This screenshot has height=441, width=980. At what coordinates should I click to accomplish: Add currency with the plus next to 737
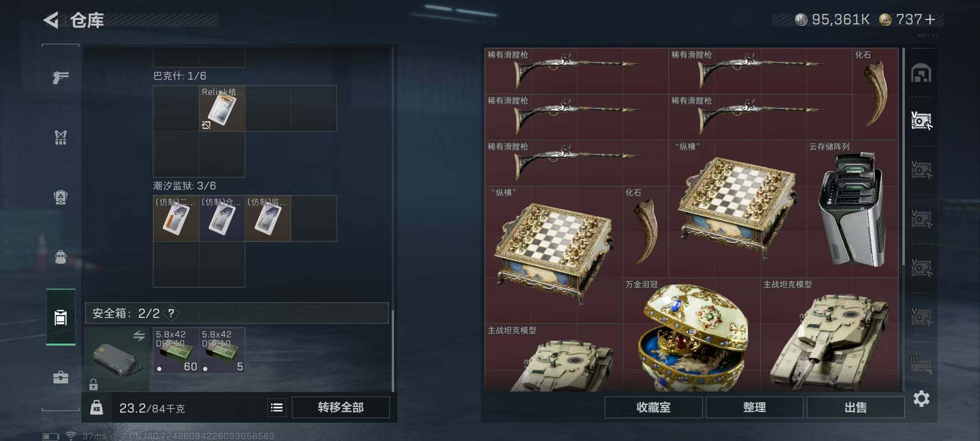(x=931, y=20)
